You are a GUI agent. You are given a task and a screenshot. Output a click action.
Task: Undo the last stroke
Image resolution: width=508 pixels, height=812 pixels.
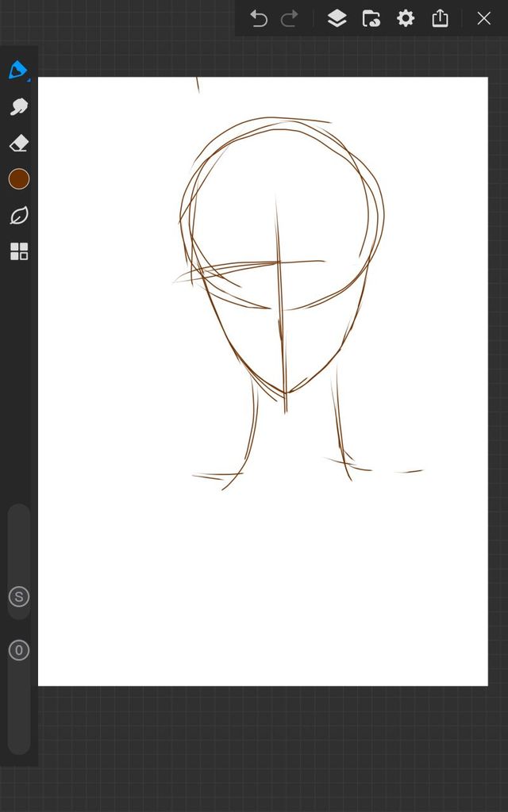click(259, 18)
